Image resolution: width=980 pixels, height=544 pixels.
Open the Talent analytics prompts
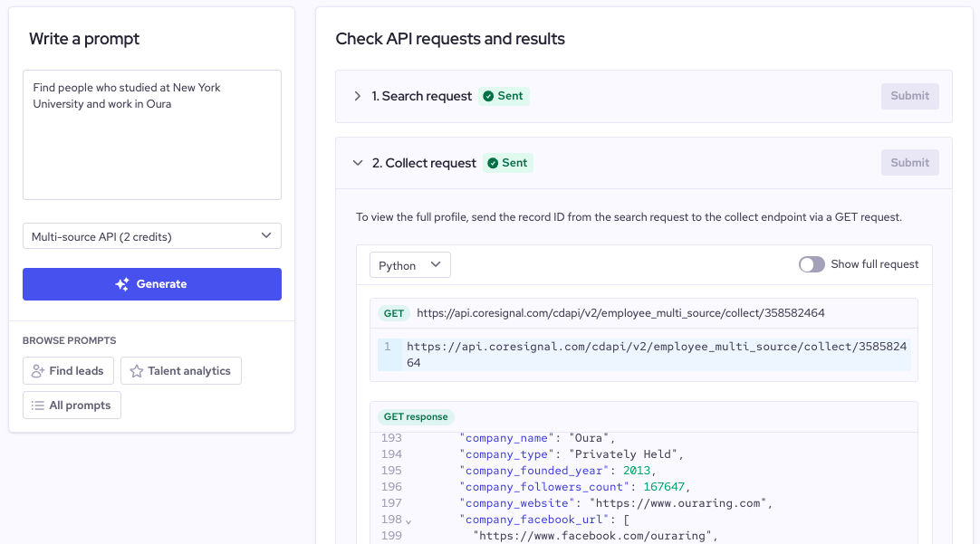[180, 371]
